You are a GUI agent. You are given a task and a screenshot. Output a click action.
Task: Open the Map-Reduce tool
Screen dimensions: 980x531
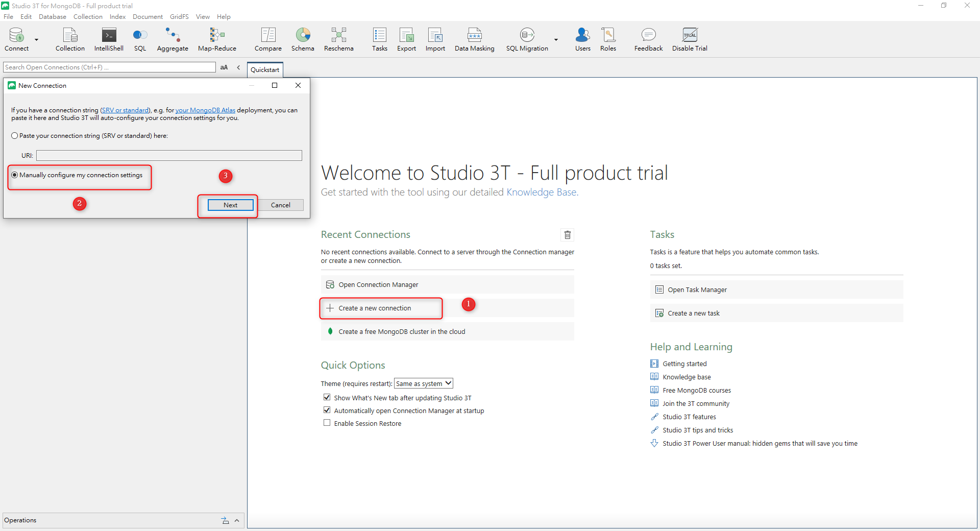(x=217, y=39)
